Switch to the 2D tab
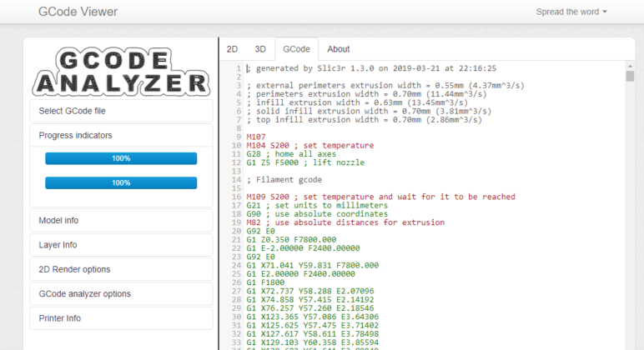The image size is (644, 350). tap(232, 49)
